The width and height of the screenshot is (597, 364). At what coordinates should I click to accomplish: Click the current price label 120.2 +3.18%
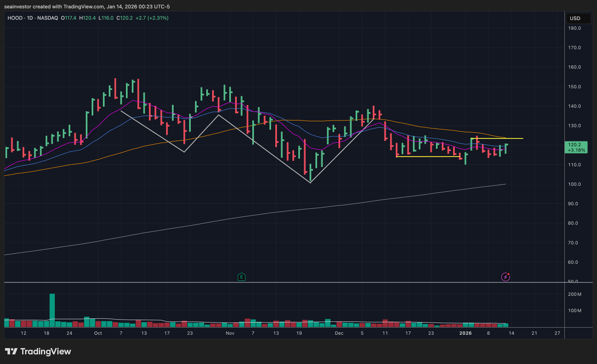click(x=577, y=147)
